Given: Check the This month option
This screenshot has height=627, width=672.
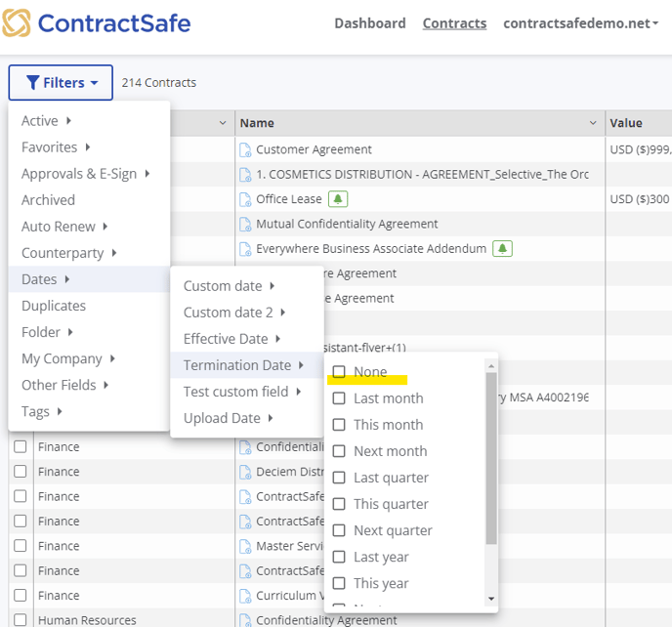Looking at the screenshot, I should pos(339,425).
